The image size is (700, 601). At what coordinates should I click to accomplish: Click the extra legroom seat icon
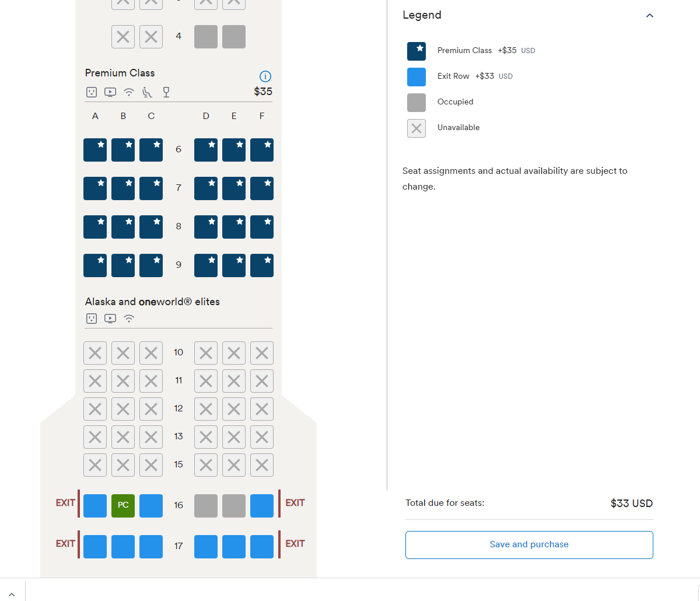pyautogui.click(x=148, y=92)
